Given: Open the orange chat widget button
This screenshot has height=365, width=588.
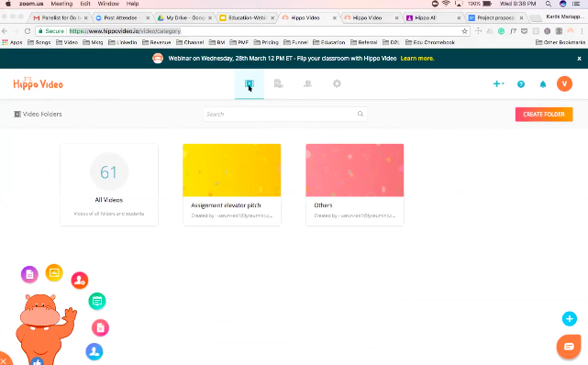Looking at the screenshot, I should (569, 347).
